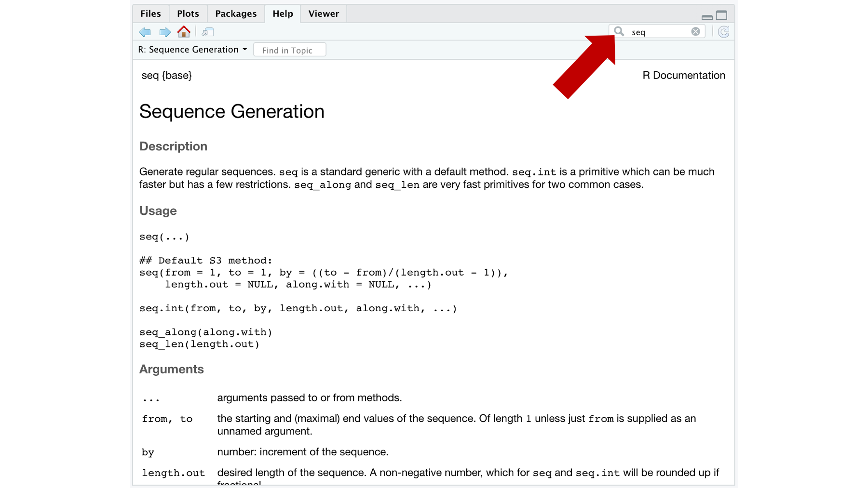Show help page in new window

click(x=208, y=32)
